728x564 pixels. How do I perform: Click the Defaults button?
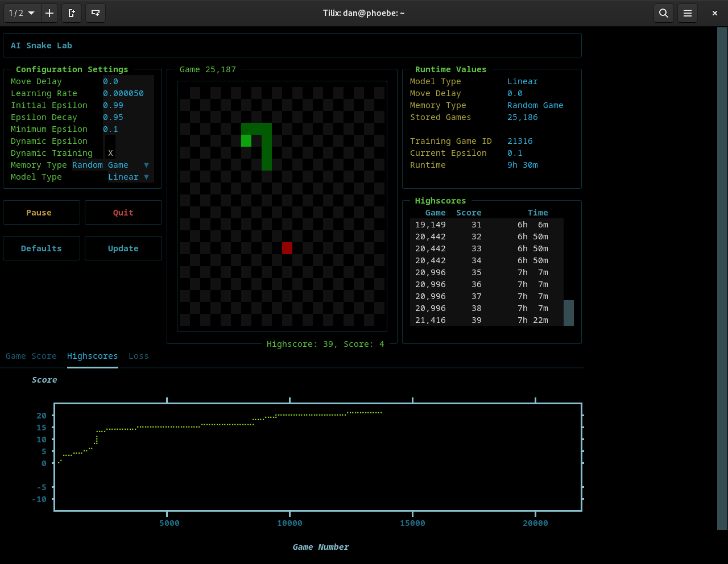pos(41,248)
